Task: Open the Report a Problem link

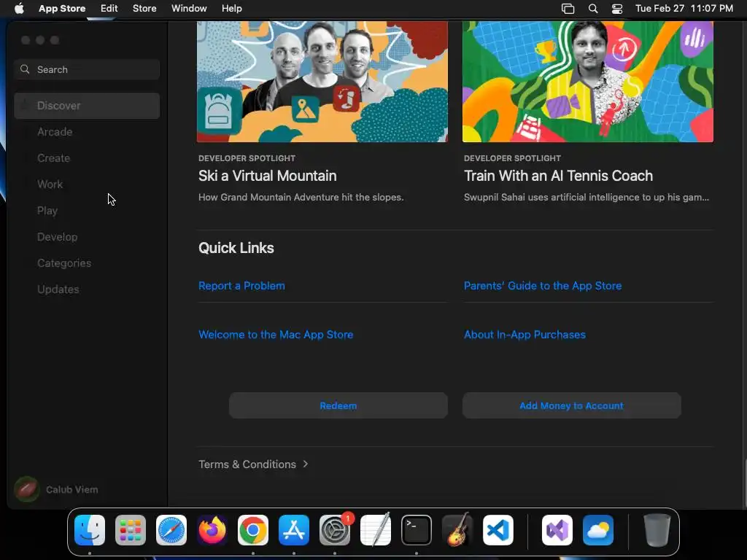Action: coord(241,286)
